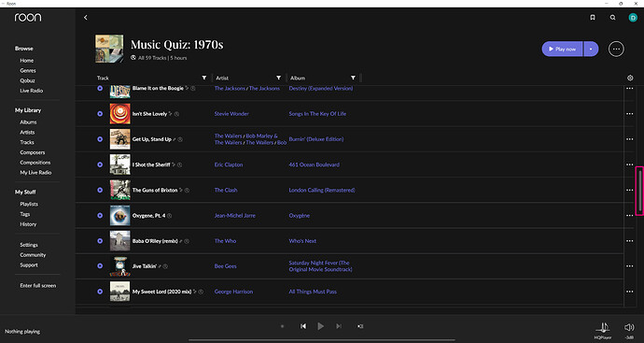Screen dimensions: 644x343
Task: Open Community in the sidebar
Action: pyautogui.click(x=33, y=254)
